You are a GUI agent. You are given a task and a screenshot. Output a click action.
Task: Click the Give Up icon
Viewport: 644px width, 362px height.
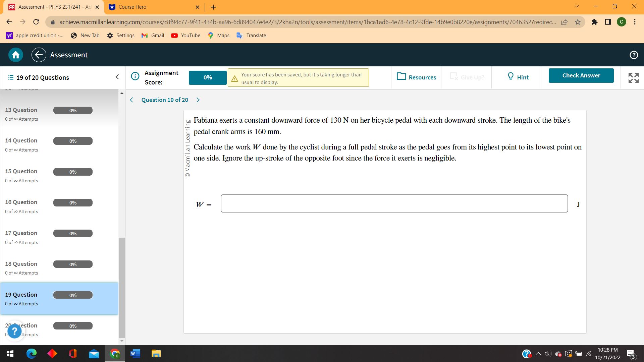454,77
